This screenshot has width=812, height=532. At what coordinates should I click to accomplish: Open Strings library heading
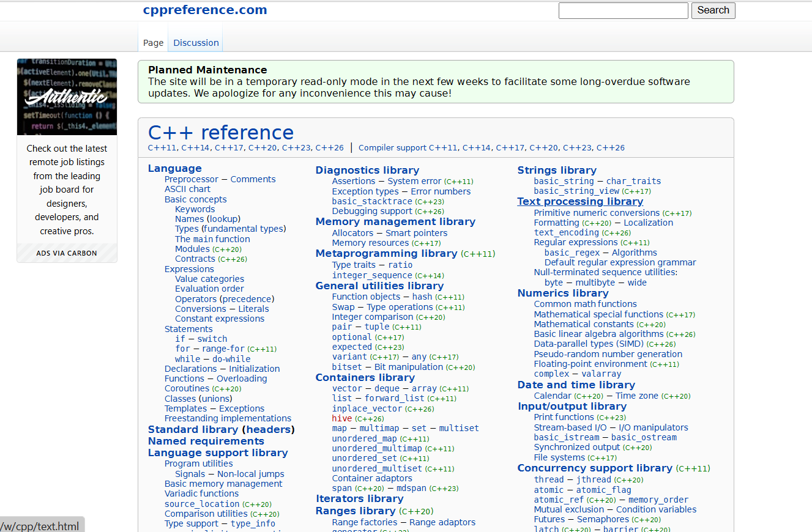(557, 170)
